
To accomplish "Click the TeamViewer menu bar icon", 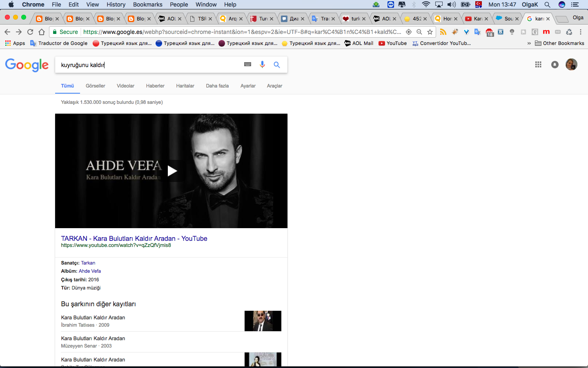I will tap(391, 4).
